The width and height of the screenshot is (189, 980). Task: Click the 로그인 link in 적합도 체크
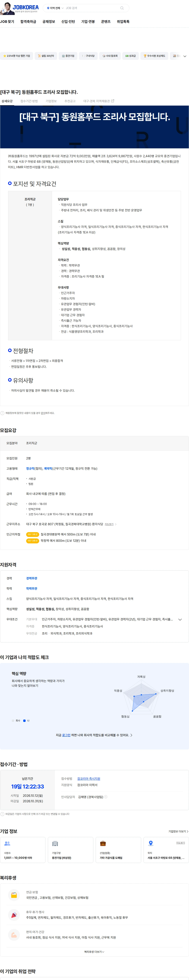click(x=66, y=735)
